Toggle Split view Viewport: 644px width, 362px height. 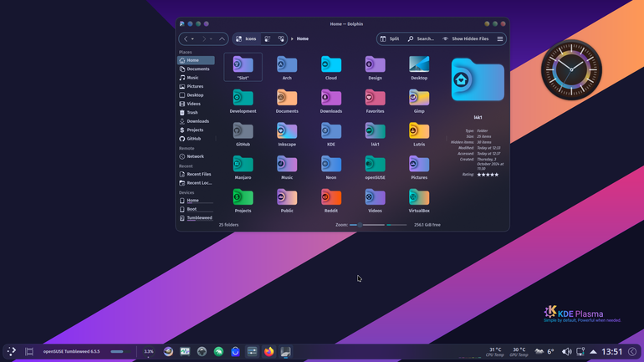(390, 39)
